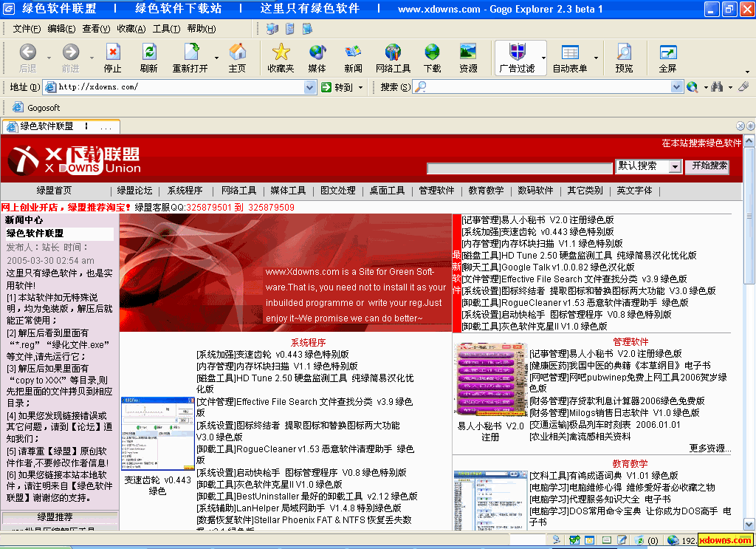Screen dimensions: 756x549
Task: Refresh the page using 刷新 icon
Action: pyautogui.click(x=149, y=52)
